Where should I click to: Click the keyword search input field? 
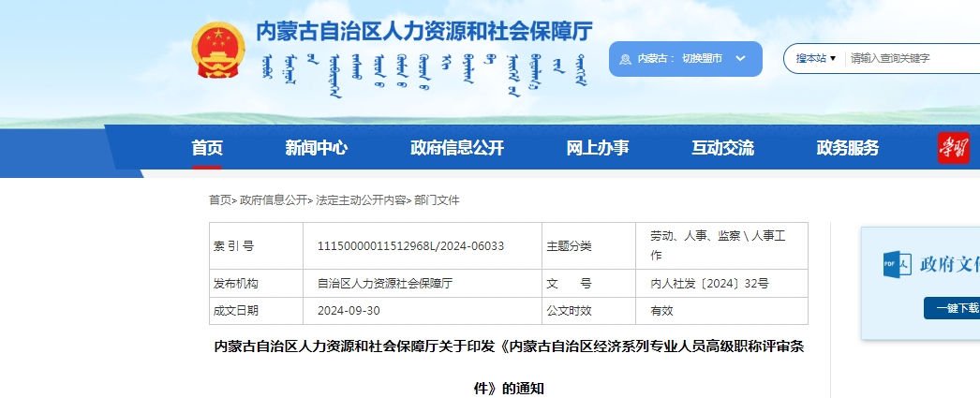click(909, 58)
